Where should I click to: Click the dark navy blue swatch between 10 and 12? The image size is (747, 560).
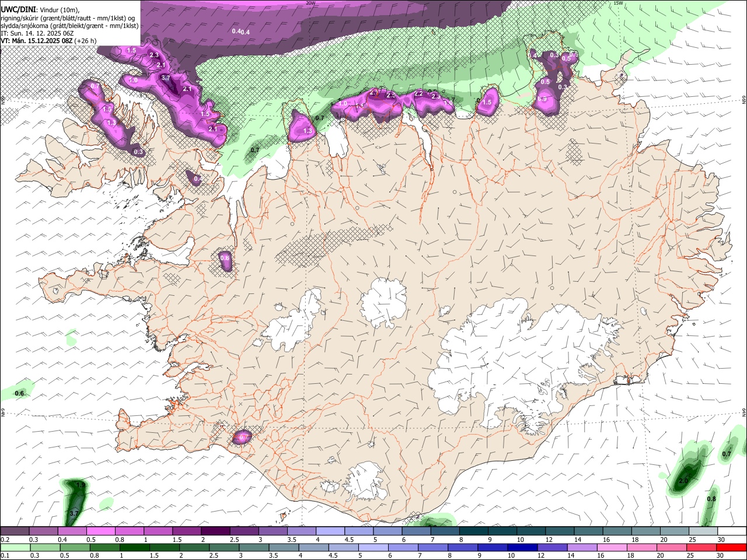(x=523, y=547)
